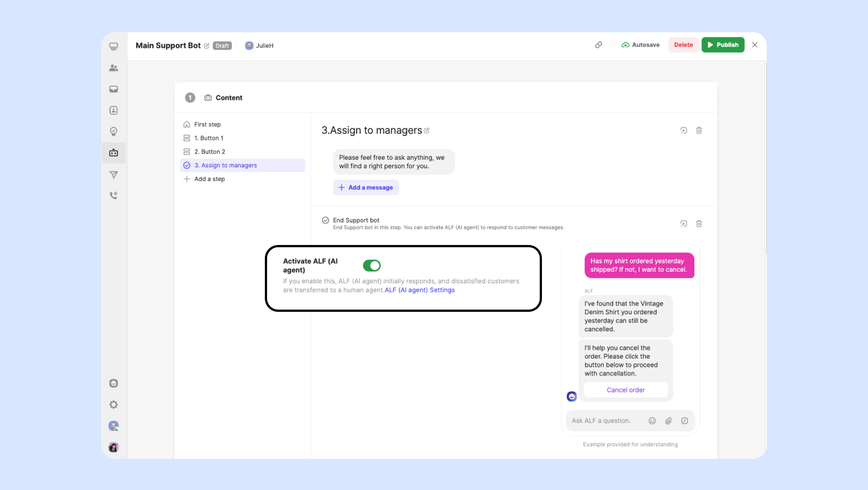This screenshot has height=490, width=868.
Task: Select First step in step list
Action: 208,125
